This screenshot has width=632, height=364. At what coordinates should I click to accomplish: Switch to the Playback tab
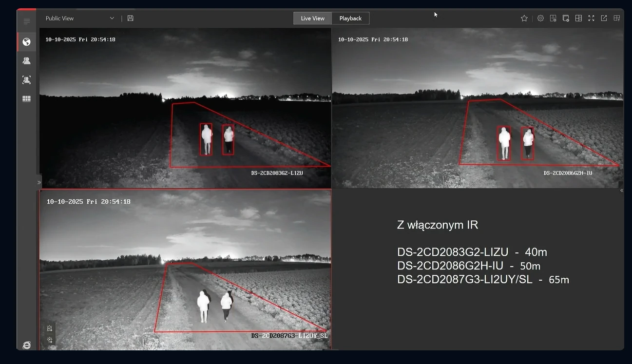[350, 18]
